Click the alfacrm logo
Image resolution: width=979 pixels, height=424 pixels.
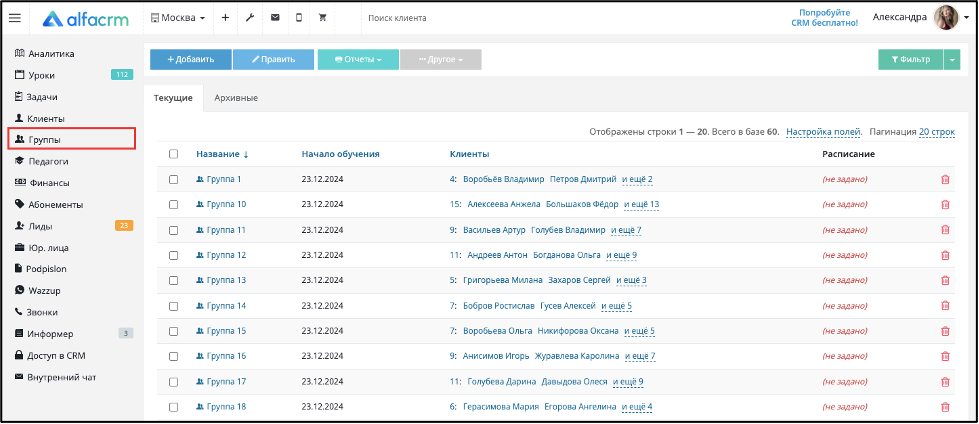pos(86,19)
